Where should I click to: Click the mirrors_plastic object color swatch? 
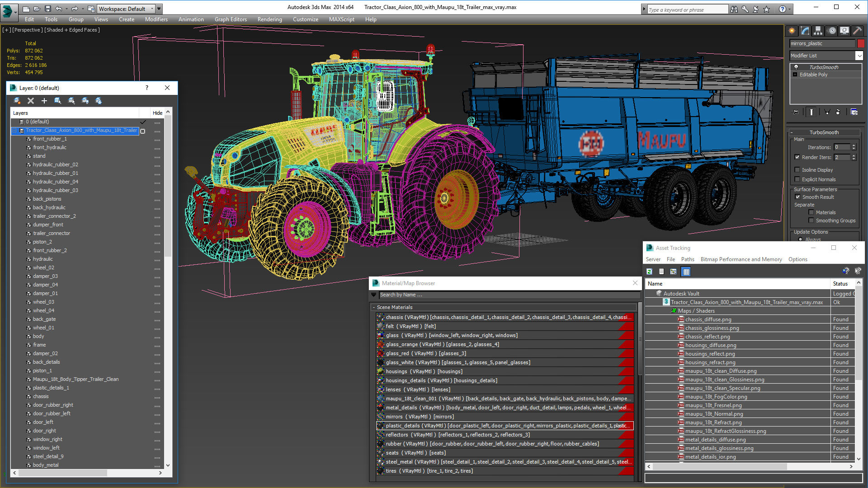[860, 43]
